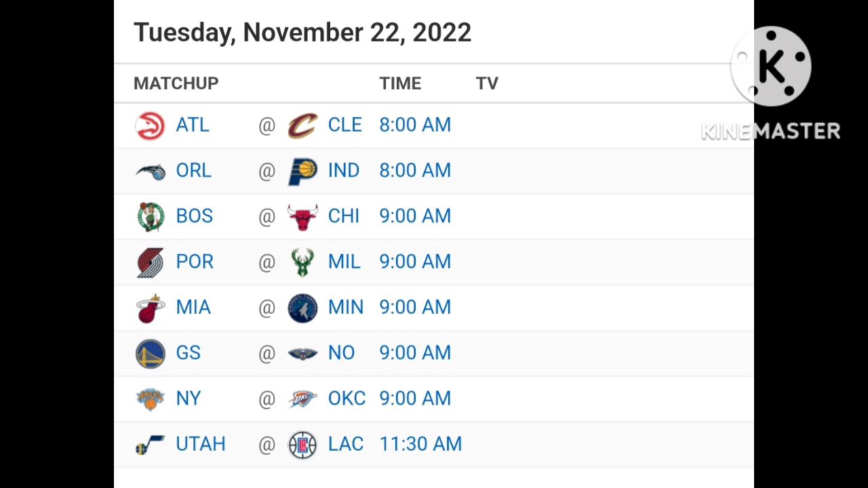Click the Utah Jazz logo
The width and height of the screenshot is (868, 488).
coord(150,445)
